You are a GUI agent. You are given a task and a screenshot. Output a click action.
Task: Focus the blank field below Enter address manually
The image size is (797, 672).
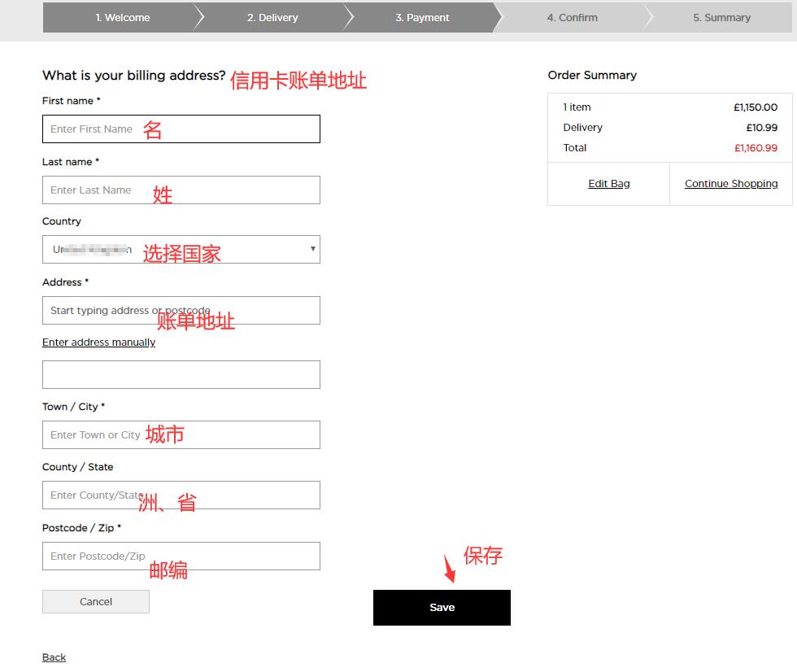tap(181, 375)
